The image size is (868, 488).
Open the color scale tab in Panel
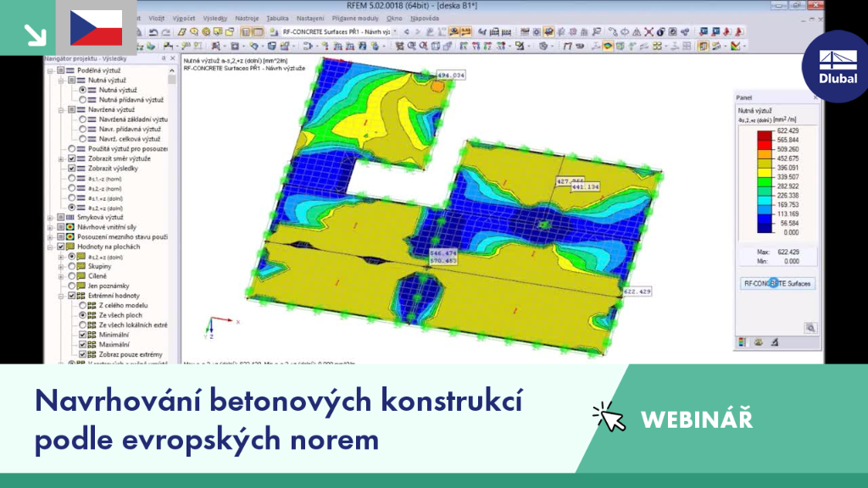pyautogui.click(x=743, y=342)
